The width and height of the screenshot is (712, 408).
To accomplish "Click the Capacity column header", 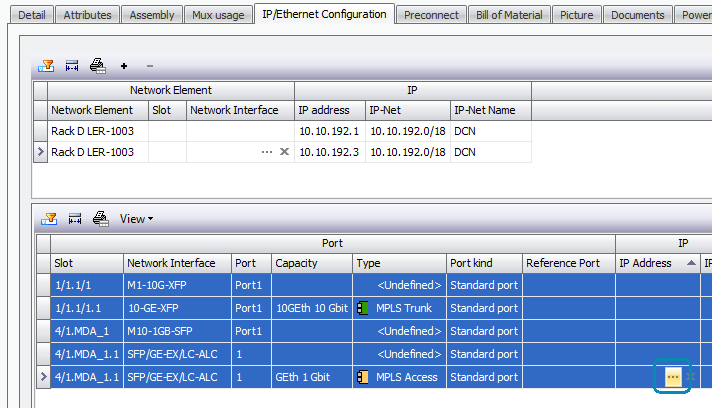I will tap(312, 263).
